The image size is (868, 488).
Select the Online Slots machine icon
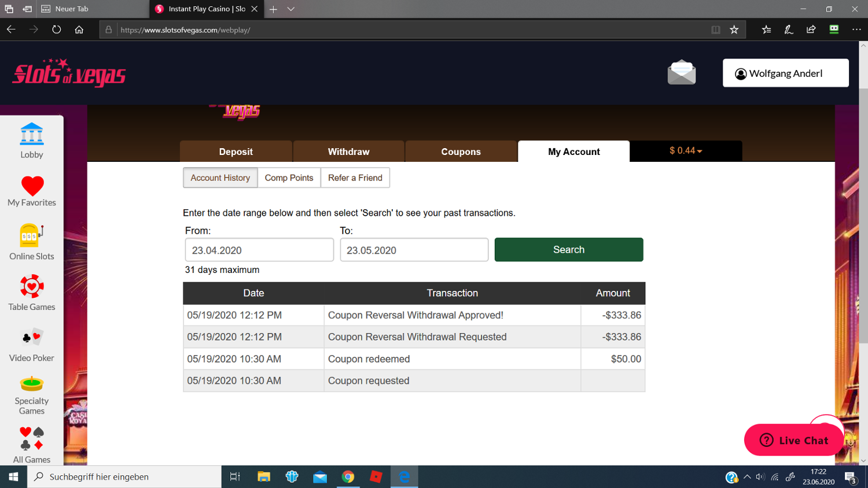[x=32, y=236]
